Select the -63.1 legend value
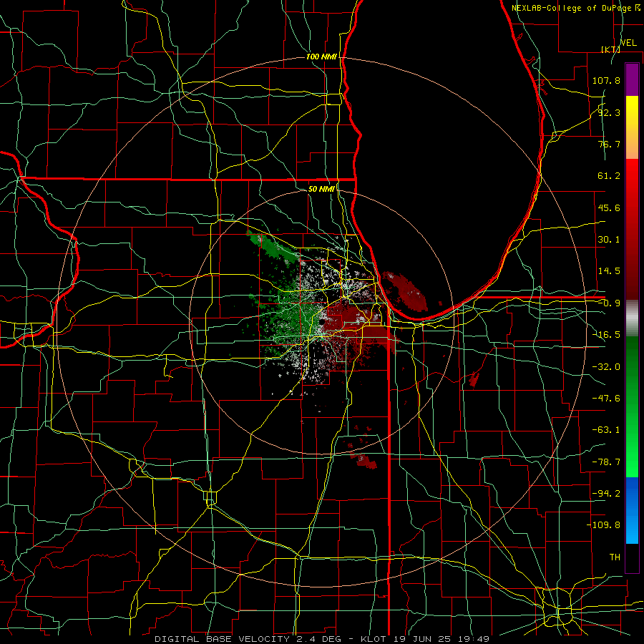Image resolution: width=644 pixels, height=644 pixels. coord(606,430)
